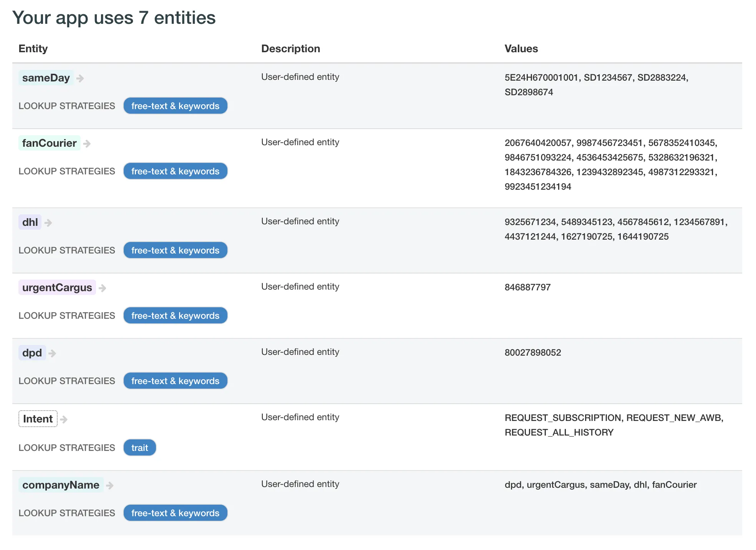Screen dimensions: 756x550
Task: Click the trait lookup strategy badge
Action: (x=139, y=448)
